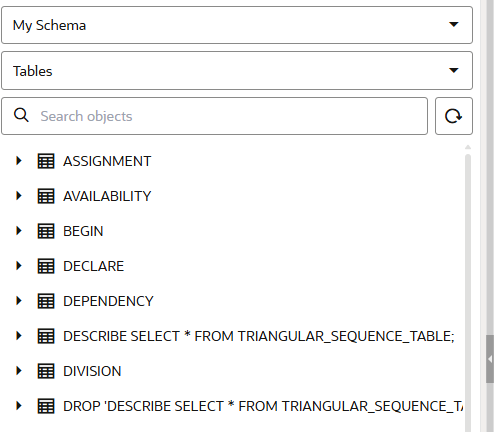
Task: Click the magnifier search icon
Action: [21, 115]
